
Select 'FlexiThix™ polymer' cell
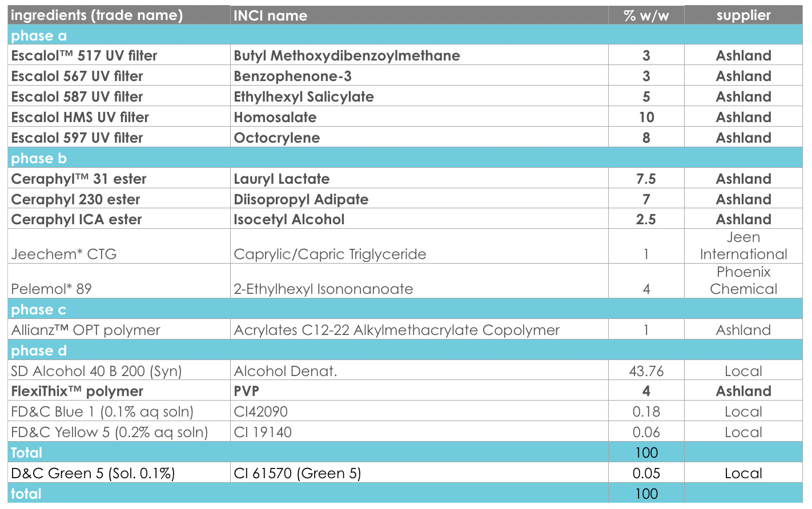point(119,391)
